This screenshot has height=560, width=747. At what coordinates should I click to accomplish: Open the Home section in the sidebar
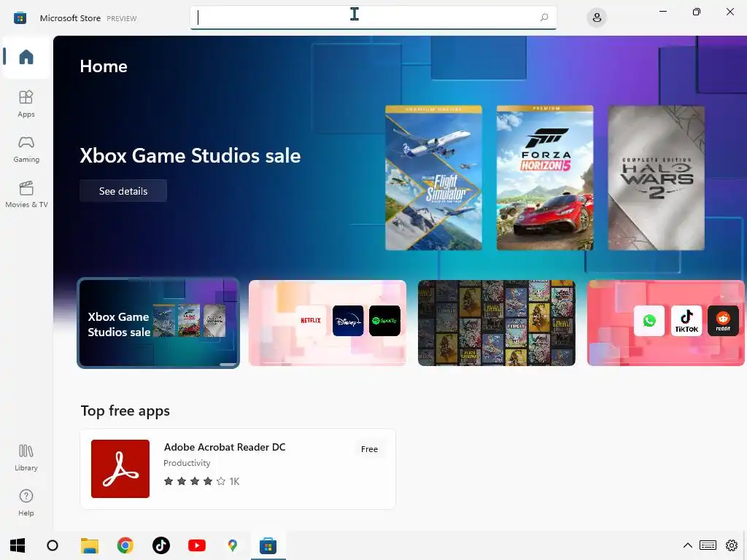click(x=26, y=57)
